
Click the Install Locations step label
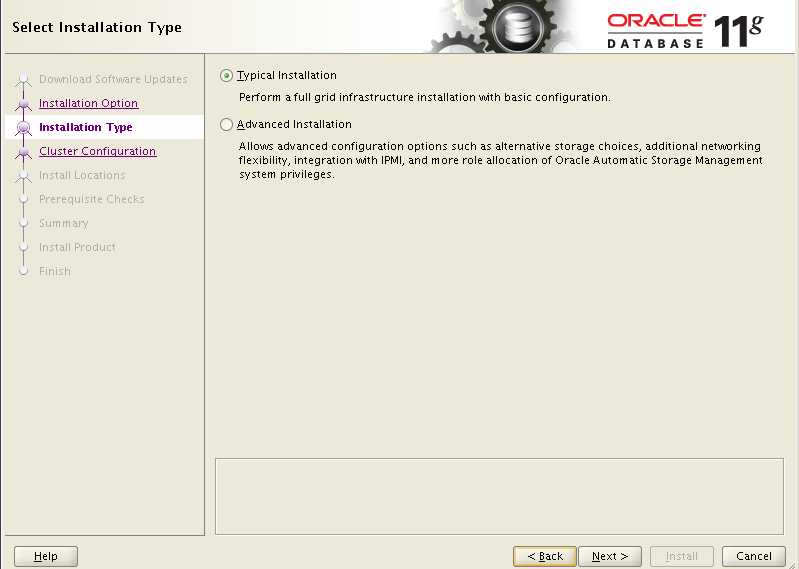click(x=82, y=175)
